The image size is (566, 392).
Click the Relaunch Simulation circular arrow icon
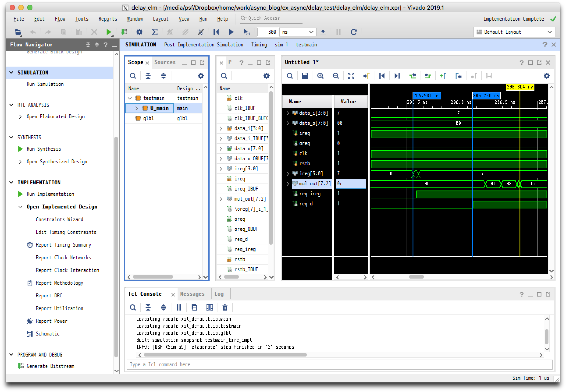[354, 32]
